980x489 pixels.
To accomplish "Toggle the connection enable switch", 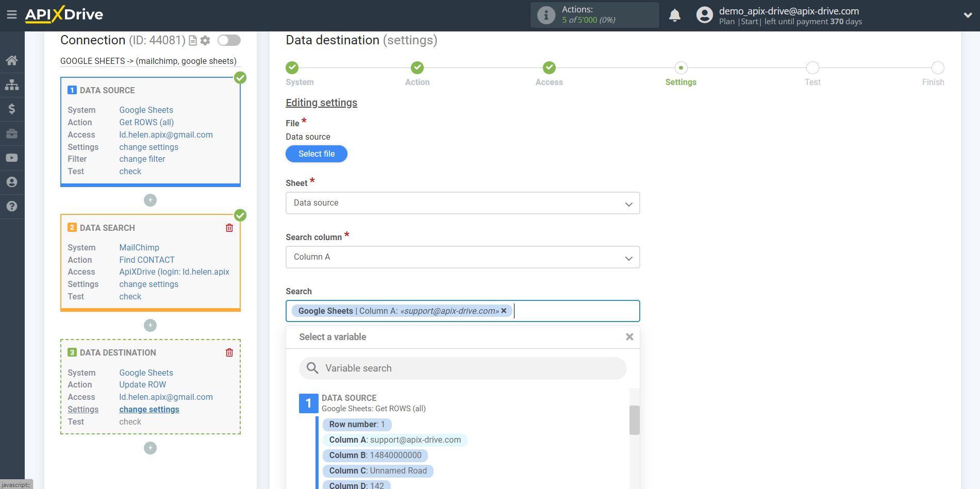I will click(x=229, y=40).
